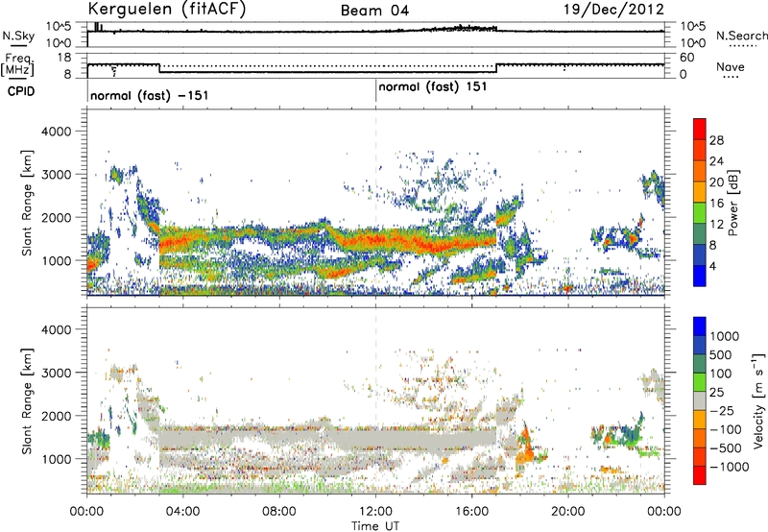
Task: Click Slant Range label of power panel
Action: [x=27, y=203]
